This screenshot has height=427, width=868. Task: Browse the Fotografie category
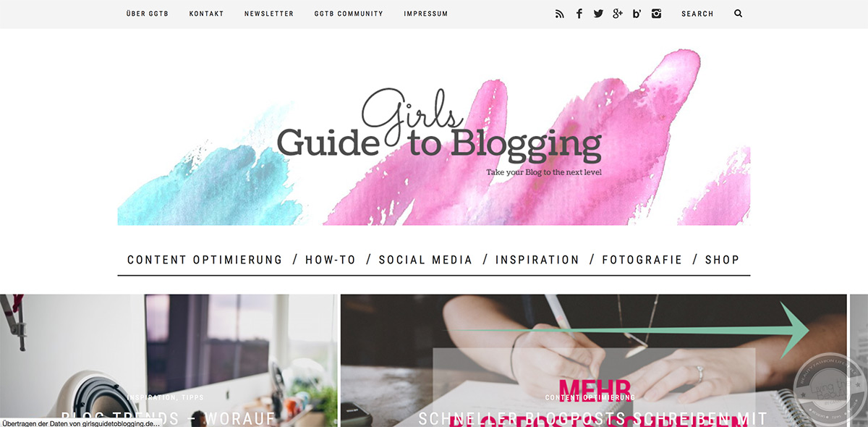click(642, 260)
